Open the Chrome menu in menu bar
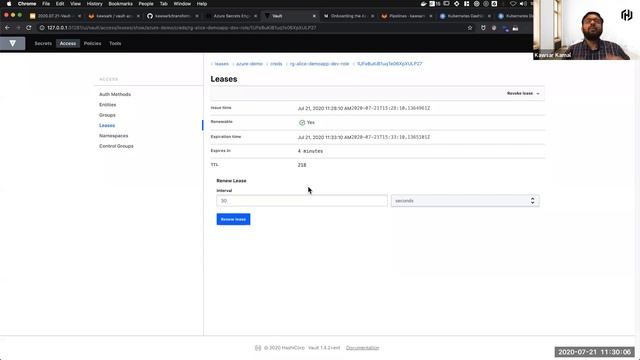640x360 pixels. point(27,4)
